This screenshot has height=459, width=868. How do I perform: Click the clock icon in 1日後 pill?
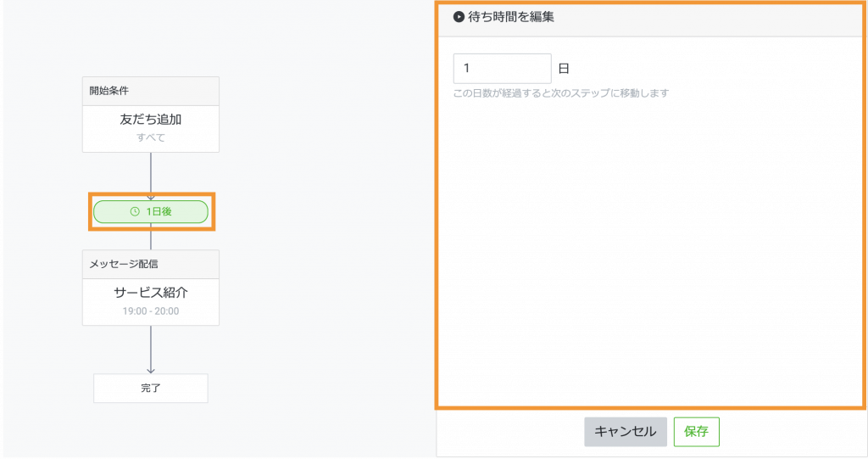pyautogui.click(x=135, y=212)
